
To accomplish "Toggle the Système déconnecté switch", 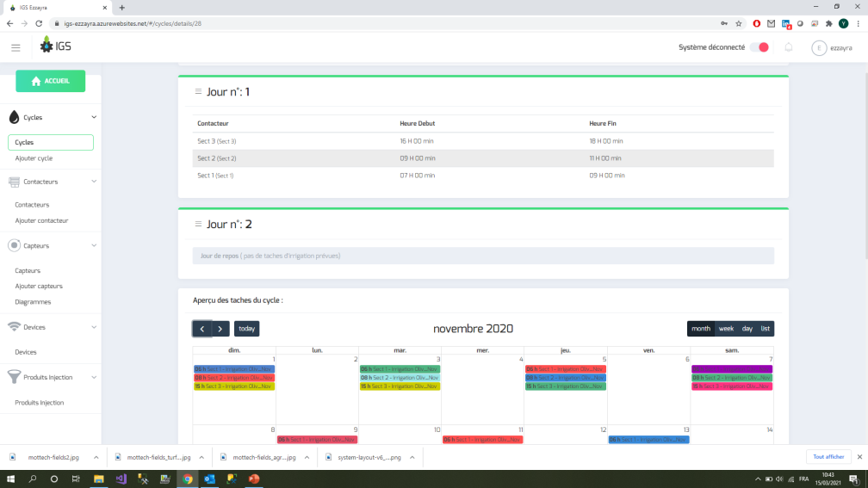I will (x=759, y=47).
